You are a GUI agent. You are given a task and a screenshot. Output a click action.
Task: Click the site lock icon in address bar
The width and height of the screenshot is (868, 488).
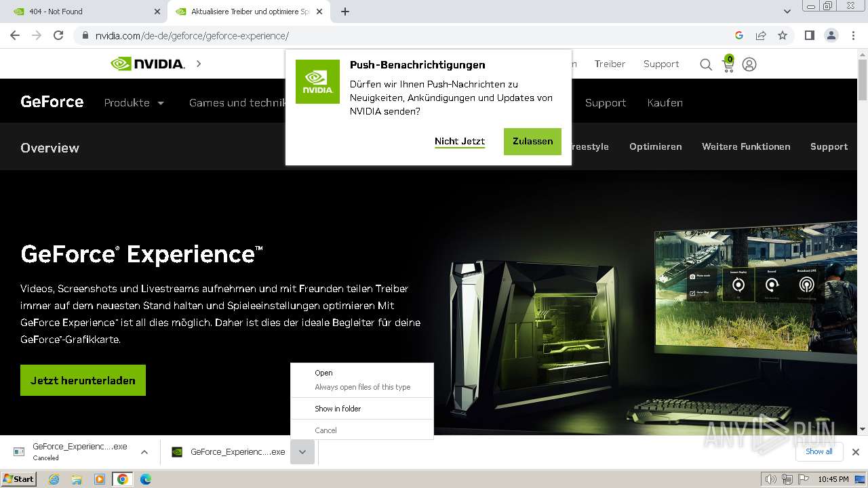85,35
